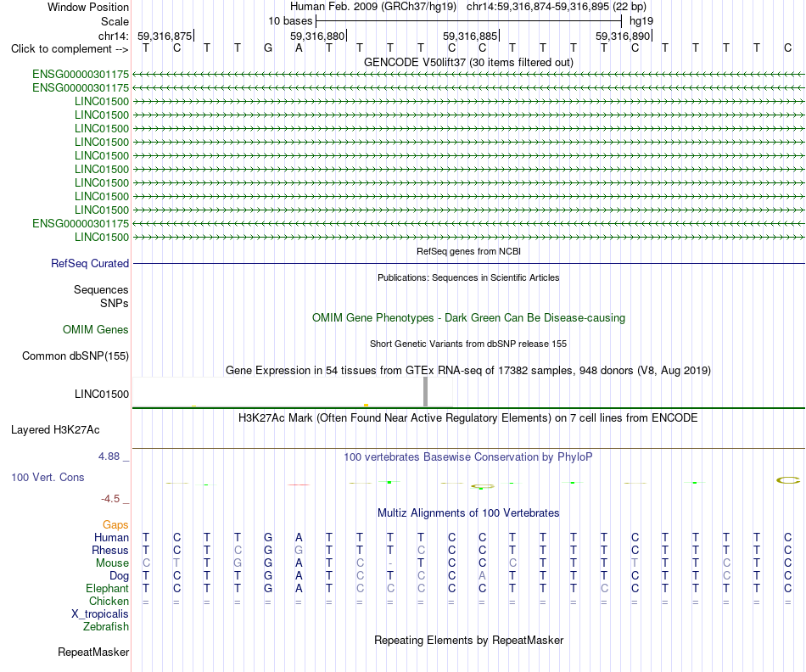The height and width of the screenshot is (672, 806).
Task: Click LINC01500 label of GTEx expression track
Action: tap(102, 395)
